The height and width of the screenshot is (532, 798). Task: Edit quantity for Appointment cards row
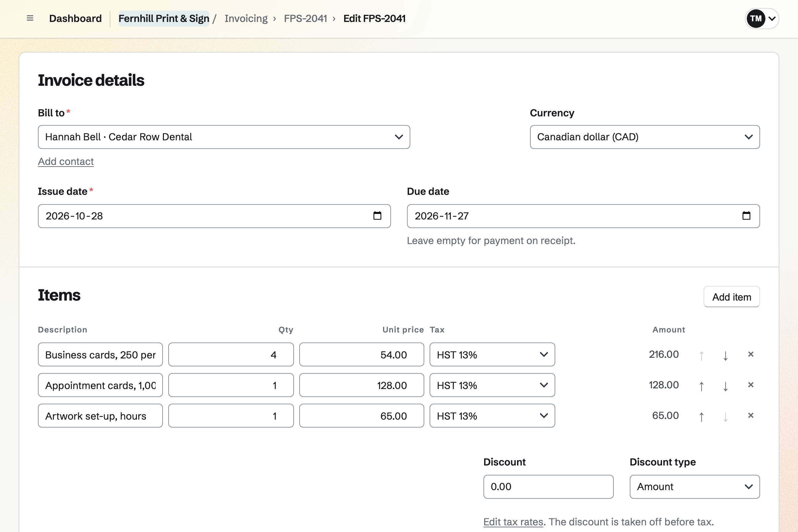pos(231,385)
